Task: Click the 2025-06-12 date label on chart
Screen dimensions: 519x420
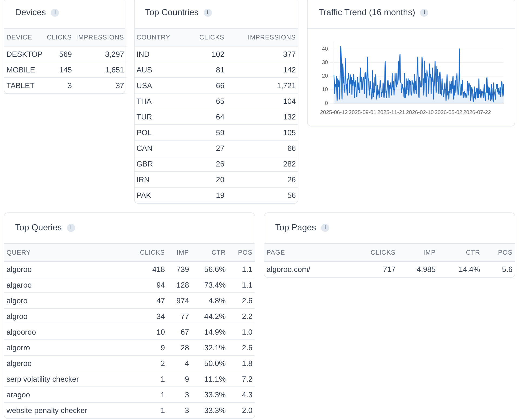Action: [334, 112]
